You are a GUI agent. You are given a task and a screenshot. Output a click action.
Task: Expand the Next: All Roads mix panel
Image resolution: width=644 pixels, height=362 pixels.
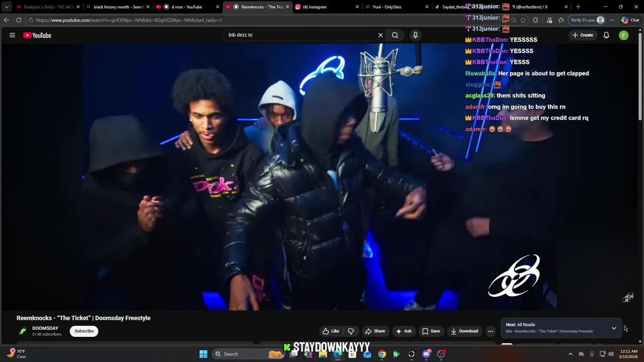(614, 328)
